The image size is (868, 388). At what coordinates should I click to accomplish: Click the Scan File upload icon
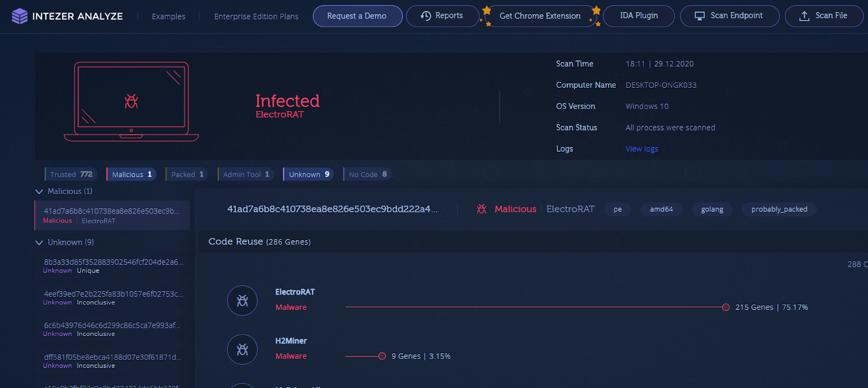(x=805, y=16)
